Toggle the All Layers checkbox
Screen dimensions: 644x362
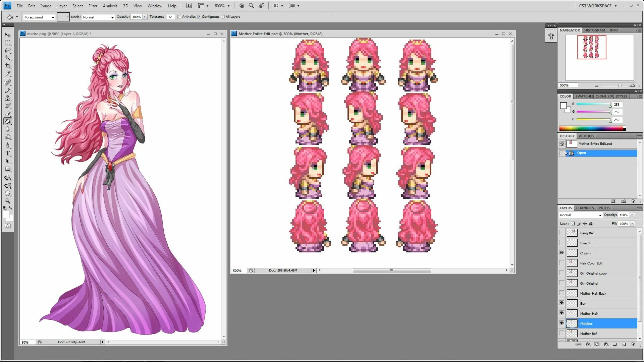tap(223, 17)
